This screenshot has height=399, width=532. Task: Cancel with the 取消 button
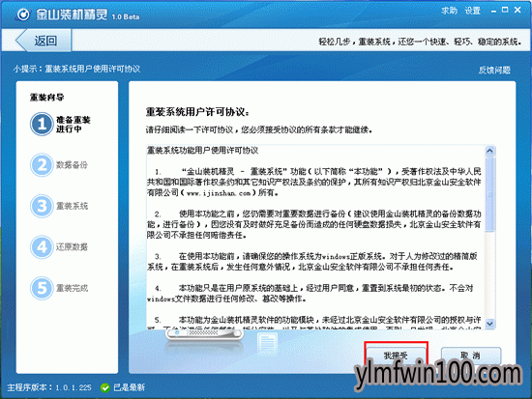pyautogui.click(x=471, y=356)
